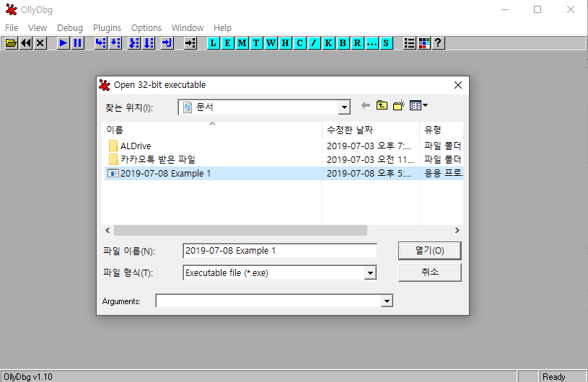Open Appearance options color grid icon

click(x=424, y=43)
